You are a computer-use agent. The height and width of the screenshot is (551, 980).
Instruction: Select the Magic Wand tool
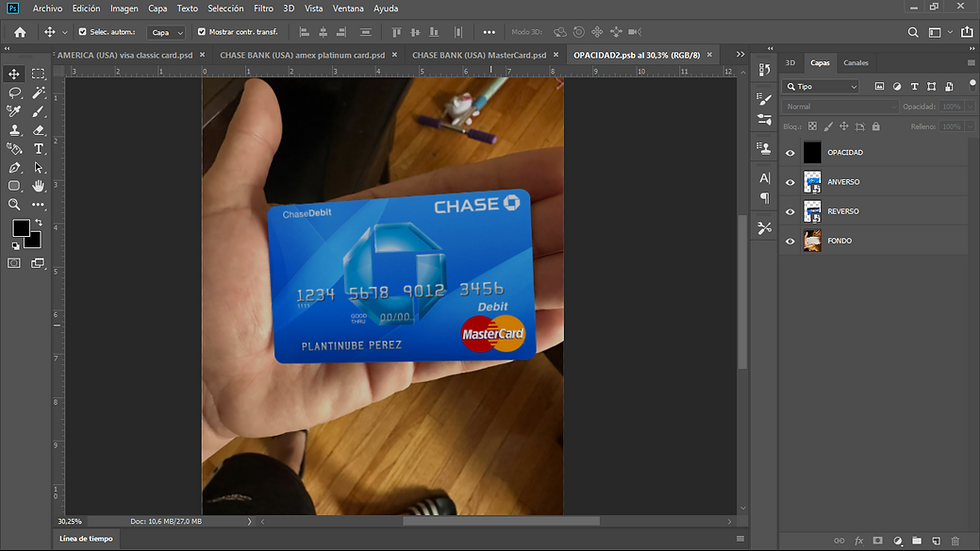[x=38, y=92]
